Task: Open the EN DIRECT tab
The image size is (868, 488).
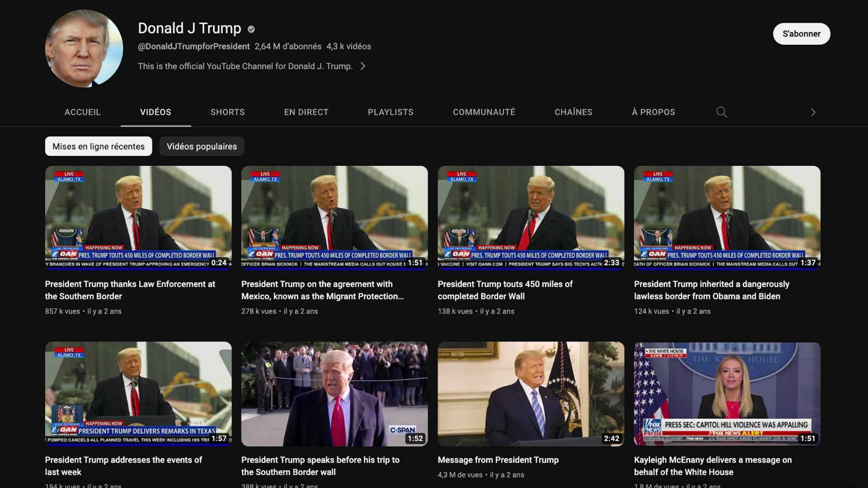Action: click(306, 112)
